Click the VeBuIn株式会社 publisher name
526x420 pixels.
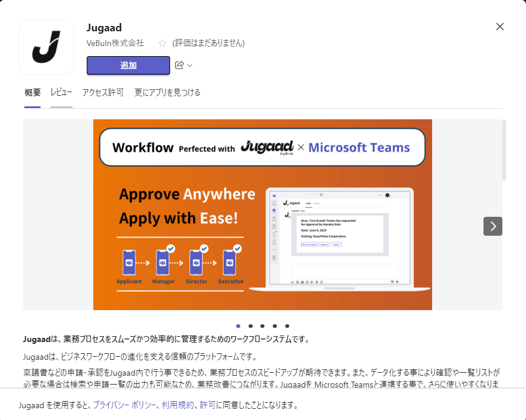click(115, 43)
